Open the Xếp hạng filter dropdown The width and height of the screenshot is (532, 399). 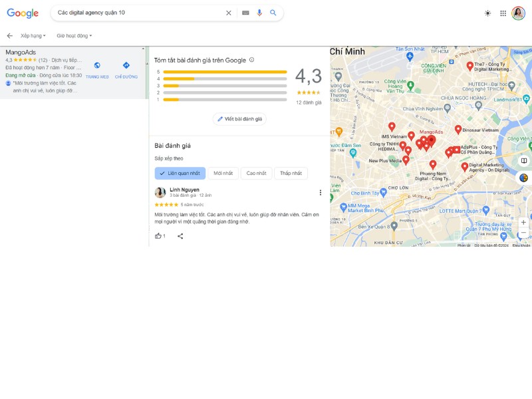(x=33, y=36)
